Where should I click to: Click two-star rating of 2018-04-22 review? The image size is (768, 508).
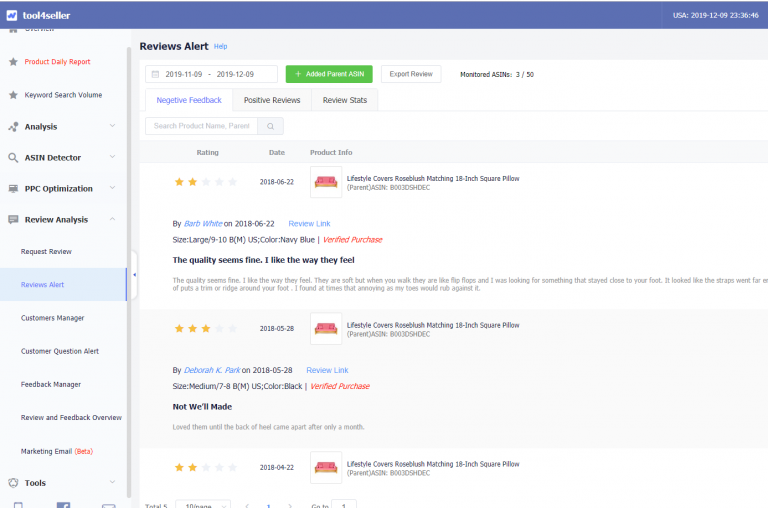(x=206, y=468)
